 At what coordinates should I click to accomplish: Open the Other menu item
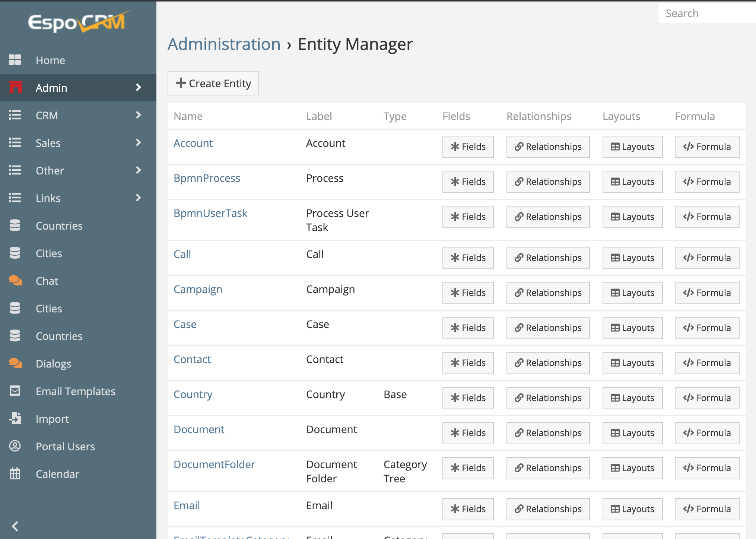click(x=50, y=170)
